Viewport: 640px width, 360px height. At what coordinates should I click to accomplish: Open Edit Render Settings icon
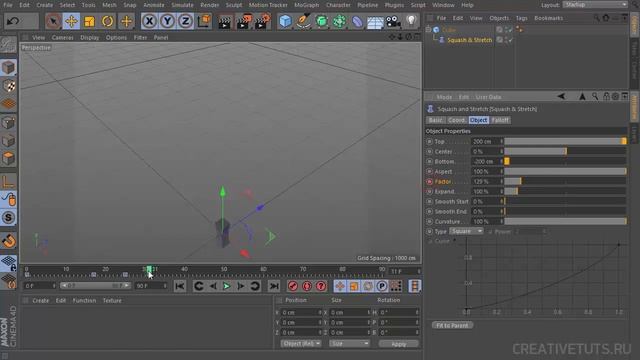262,22
